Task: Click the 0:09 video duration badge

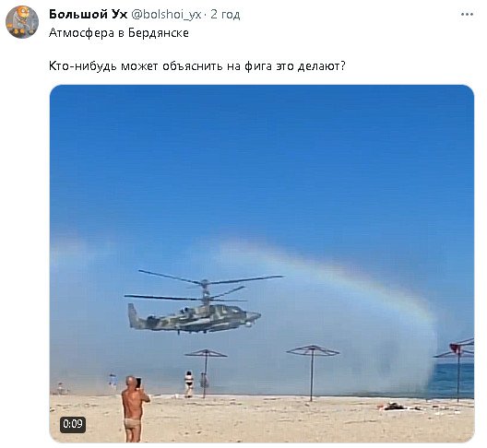Action: coord(73,424)
